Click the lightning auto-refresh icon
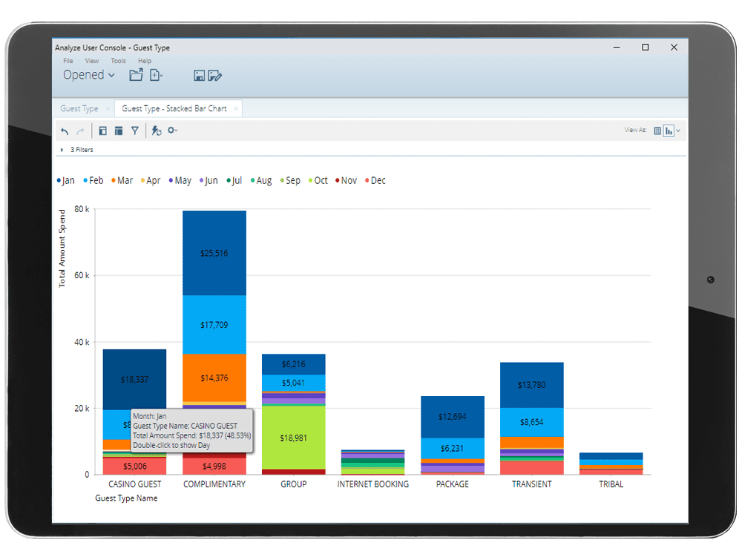 156,131
